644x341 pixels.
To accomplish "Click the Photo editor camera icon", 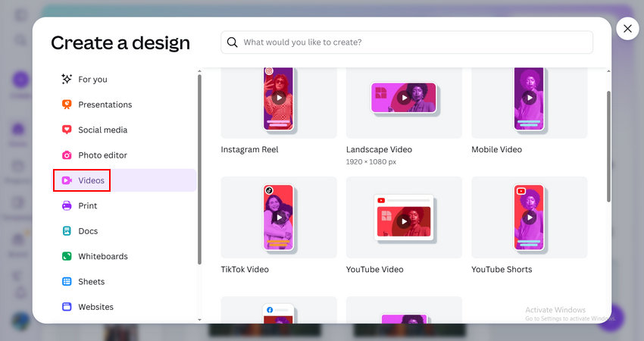I will [67, 155].
